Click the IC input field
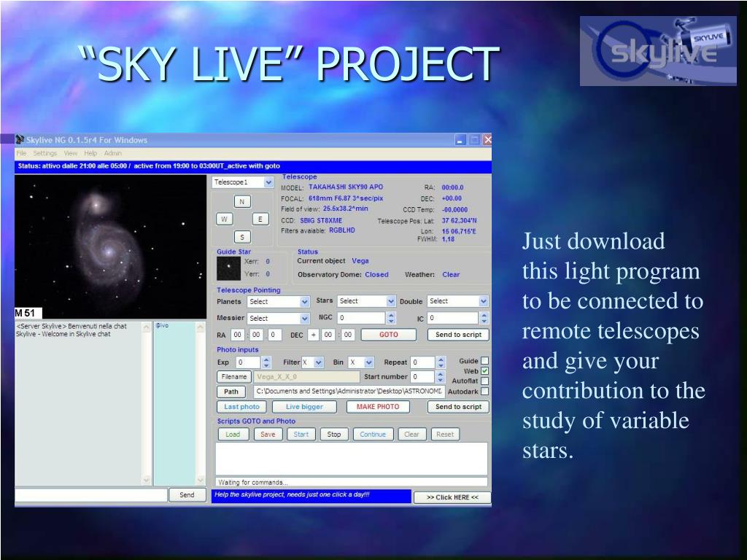747x560 pixels. pos(453,318)
